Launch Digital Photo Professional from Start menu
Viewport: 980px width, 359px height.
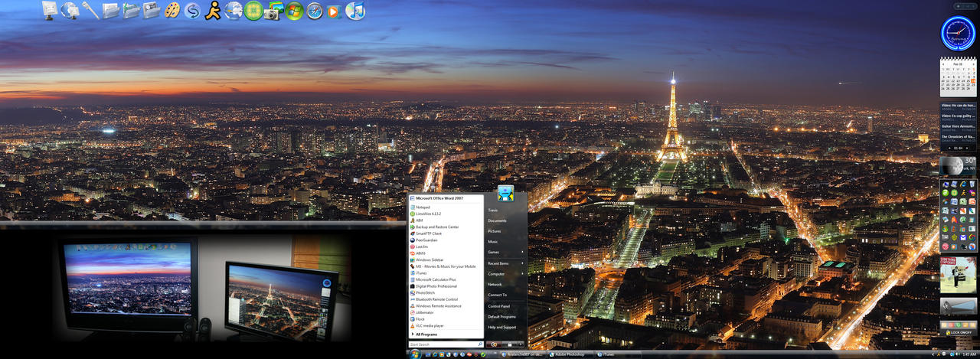(x=446, y=286)
